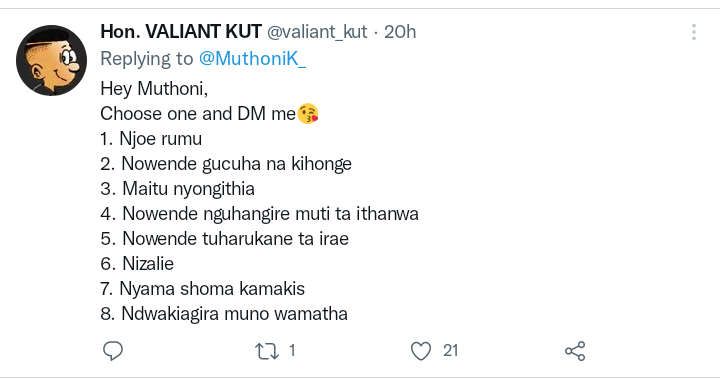The height and width of the screenshot is (380, 720).
Task: Open Hon. VALIANT KUT display name profile
Action: click(181, 32)
